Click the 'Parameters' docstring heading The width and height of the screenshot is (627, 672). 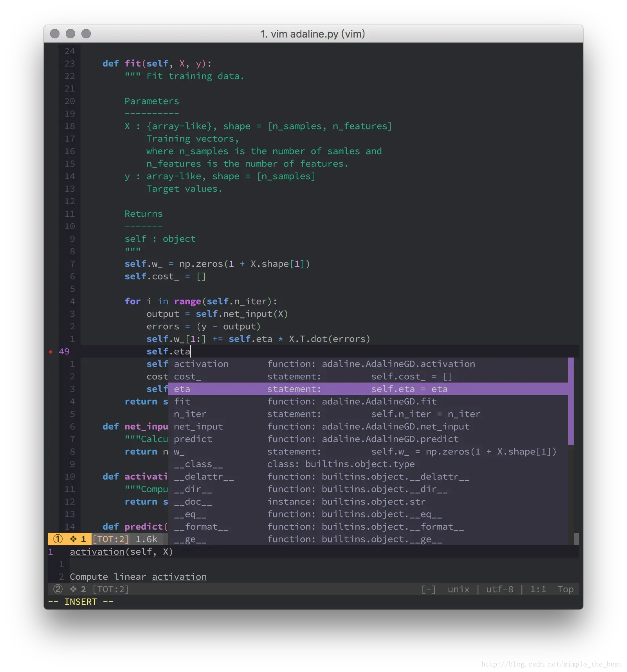[152, 101]
